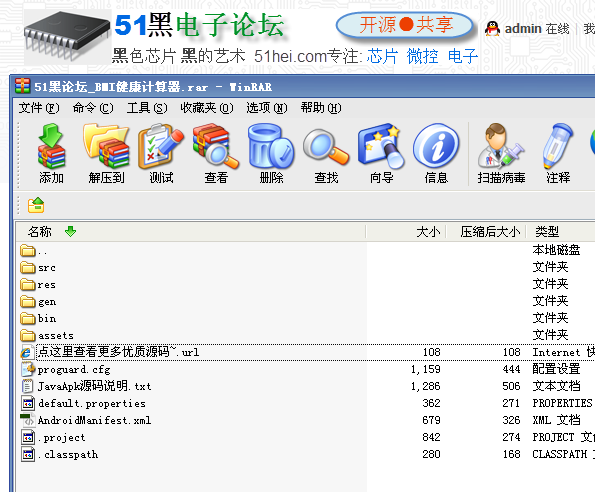Click packed size 326 of AndroidManifest.xml

[511, 420]
